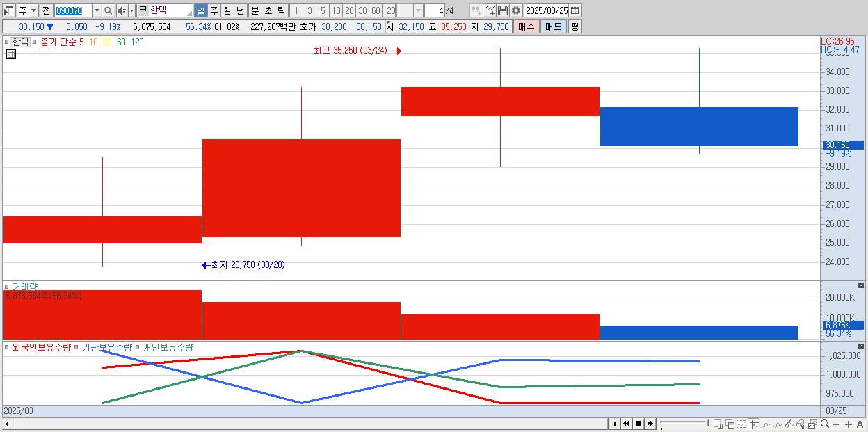
Task: Click the zigzag wave tool icon in bottom bar
Action: pos(778,424)
